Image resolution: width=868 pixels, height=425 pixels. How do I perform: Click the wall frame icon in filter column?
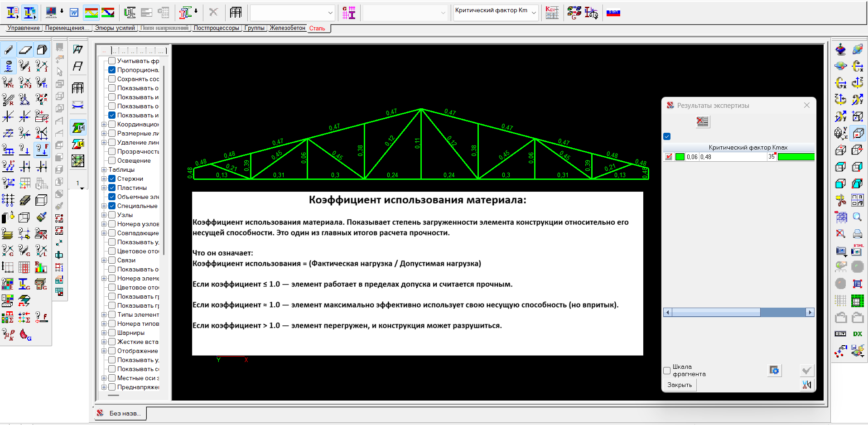[x=78, y=87]
